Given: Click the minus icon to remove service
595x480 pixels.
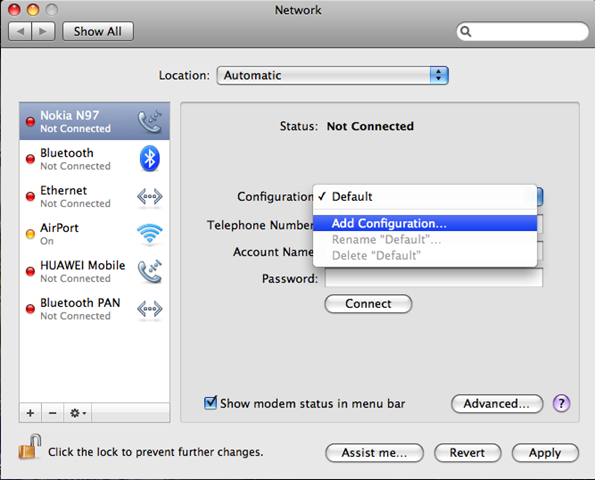Looking at the screenshot, I should 53,413.
